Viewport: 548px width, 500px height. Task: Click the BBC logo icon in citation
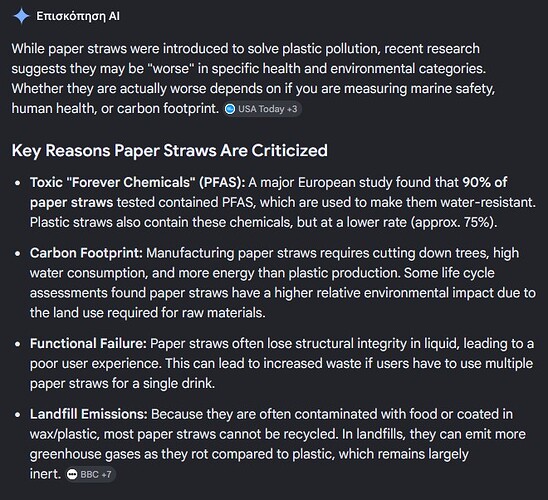[x=72, y=474]
